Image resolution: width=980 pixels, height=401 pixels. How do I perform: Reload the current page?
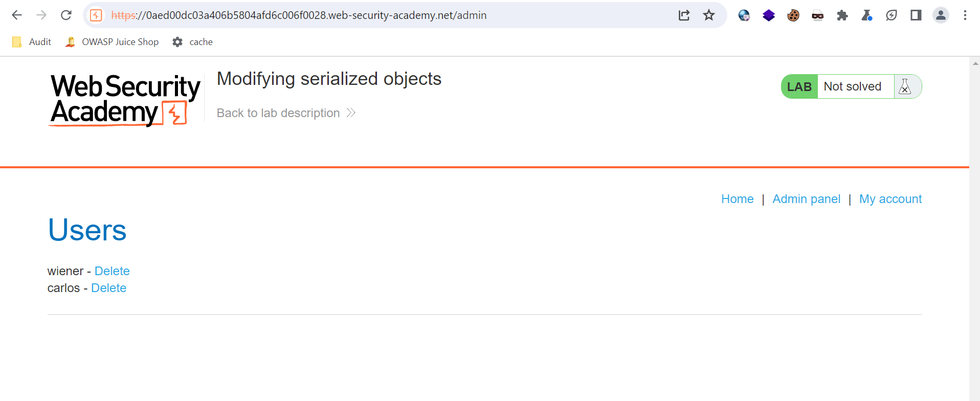tap(66, 15)
